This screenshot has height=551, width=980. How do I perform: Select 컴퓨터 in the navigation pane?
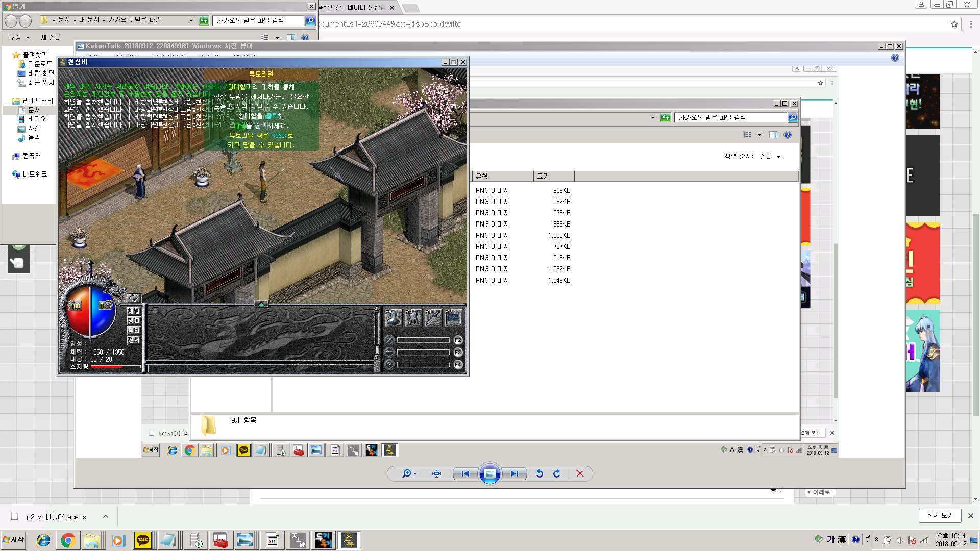(32, 156)
